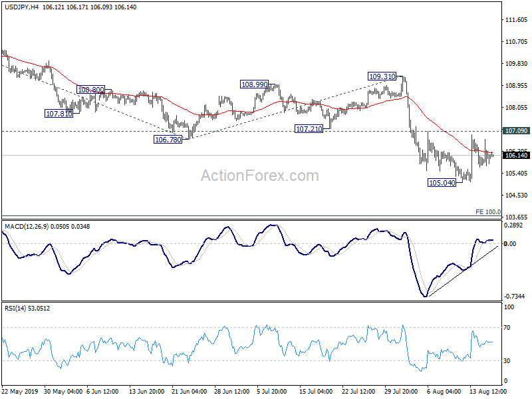The image size is (532, 399).
Task: Click the 5 Jul 20:00 date label
Action: click(272, 392)
